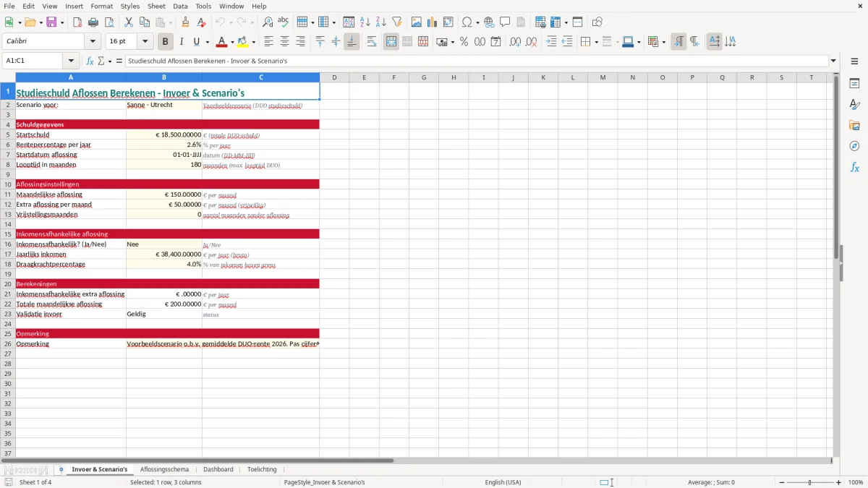Sort ascending A to Z
The height and width of the screenshot is (488, 868).
click(x=365, y=22)
